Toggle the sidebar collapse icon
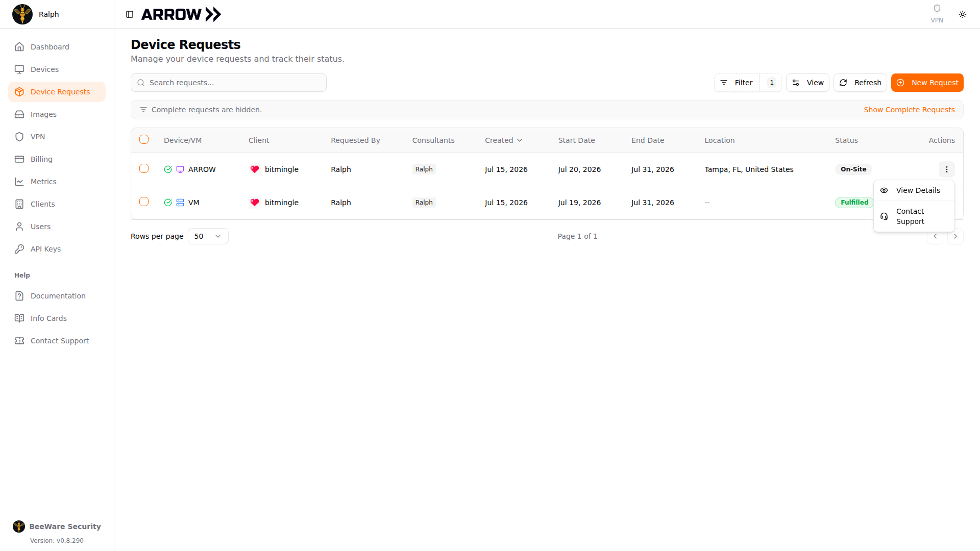Screen dimensions: 980x551 pos(130,14)
